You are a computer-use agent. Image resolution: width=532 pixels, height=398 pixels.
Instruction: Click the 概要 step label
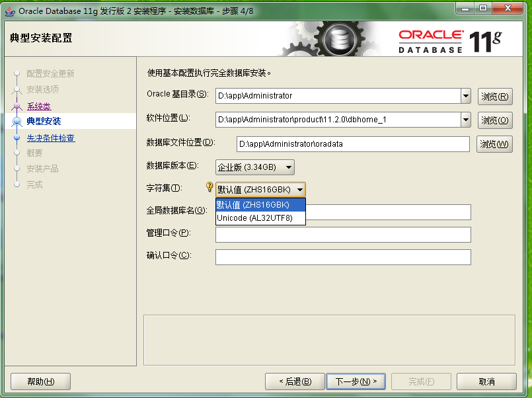coord(34,153)
